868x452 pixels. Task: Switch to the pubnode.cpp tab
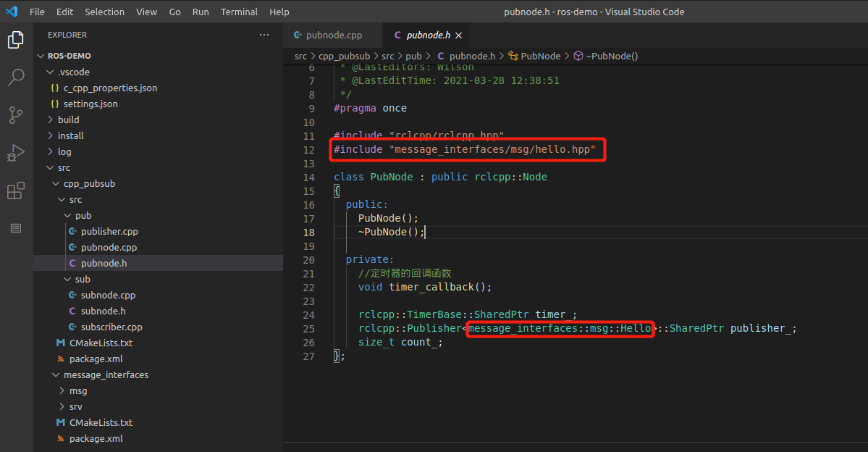(333, 35)
